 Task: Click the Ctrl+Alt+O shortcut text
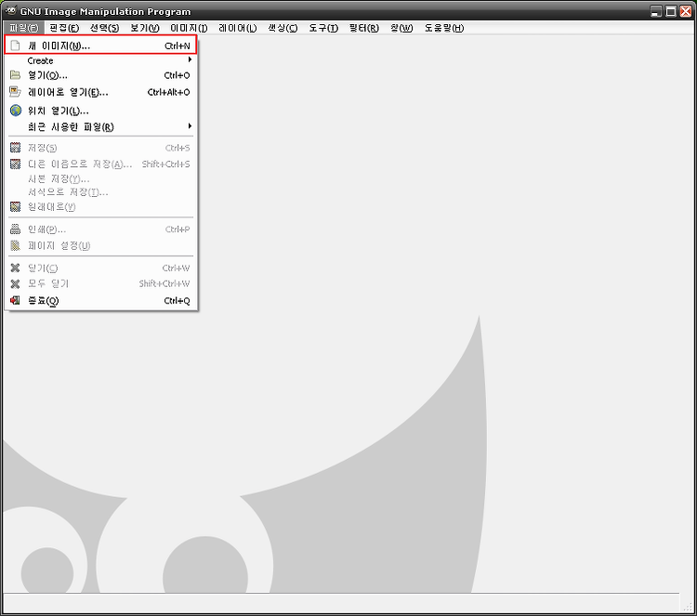click(x=168, y=92)
